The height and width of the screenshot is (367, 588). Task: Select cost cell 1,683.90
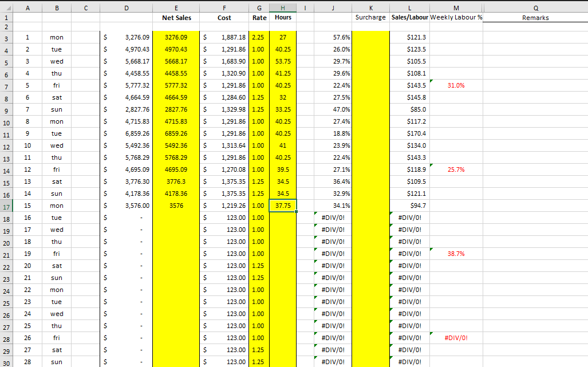[x=224, y=61]
